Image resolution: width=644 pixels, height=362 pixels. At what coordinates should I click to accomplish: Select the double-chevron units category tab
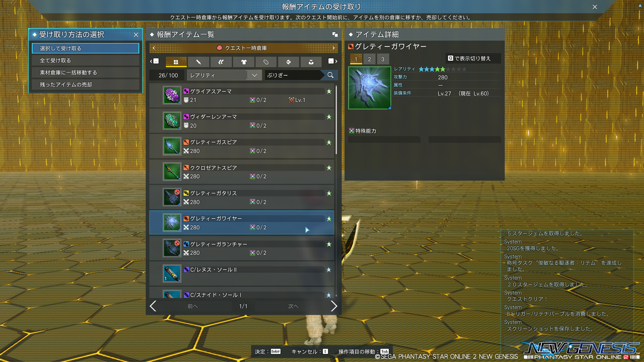click(x=221, y=62)
